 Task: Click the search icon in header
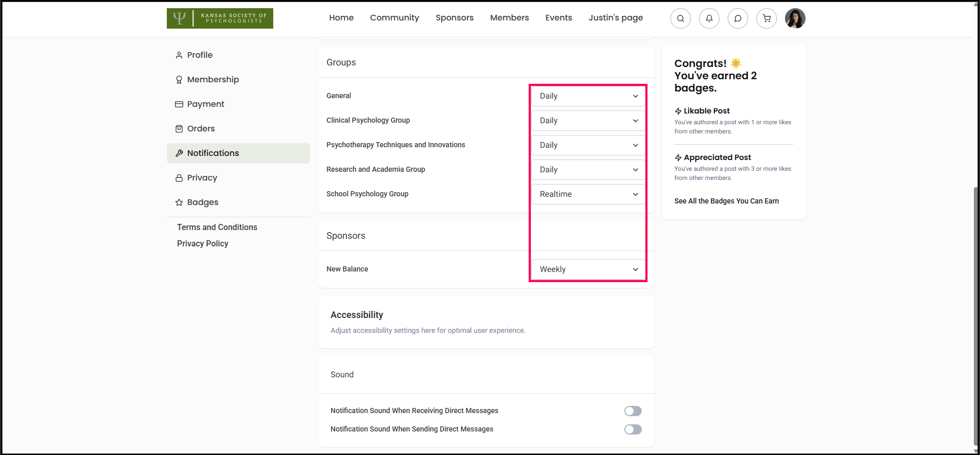[680, 18]
